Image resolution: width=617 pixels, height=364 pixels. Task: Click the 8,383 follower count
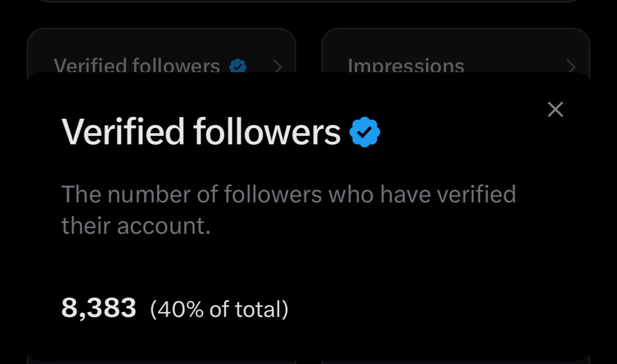99,308
